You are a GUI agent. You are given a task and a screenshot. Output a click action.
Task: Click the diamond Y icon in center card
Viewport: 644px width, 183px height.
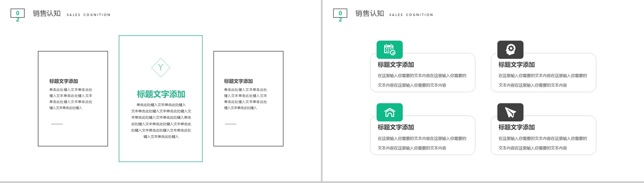click(x=161, y=68)
